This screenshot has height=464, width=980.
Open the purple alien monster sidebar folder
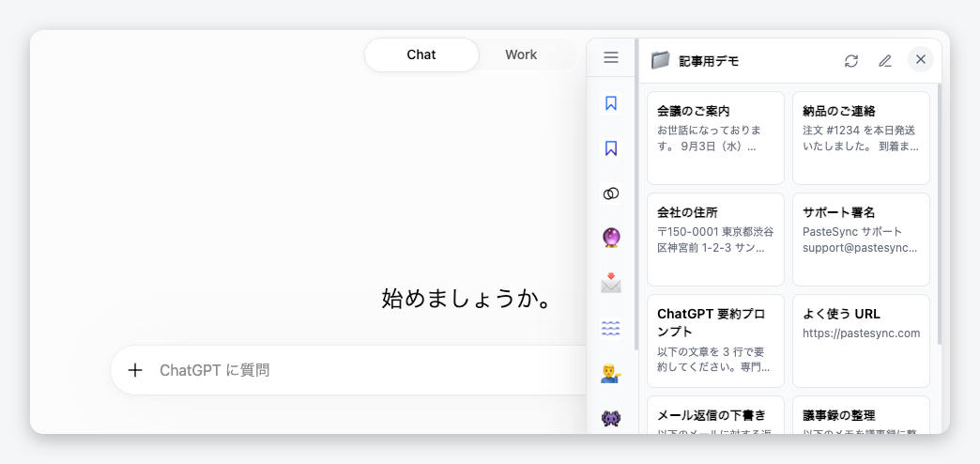(x=611, y=418)
